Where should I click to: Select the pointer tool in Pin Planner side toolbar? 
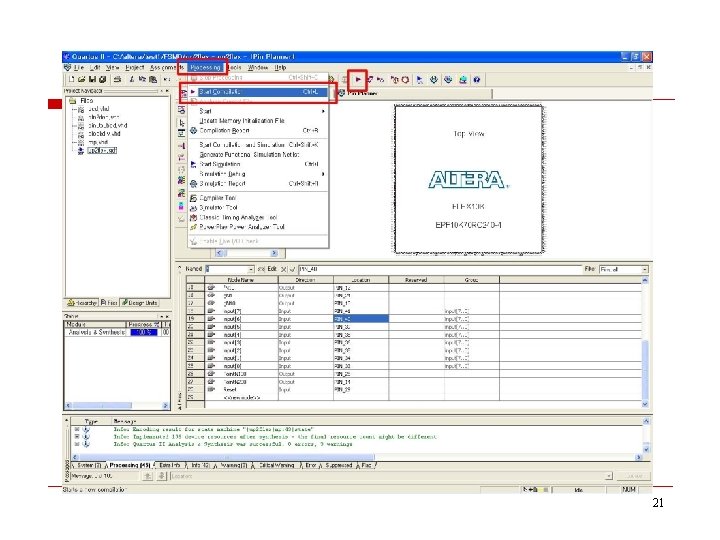pos(182,123)
